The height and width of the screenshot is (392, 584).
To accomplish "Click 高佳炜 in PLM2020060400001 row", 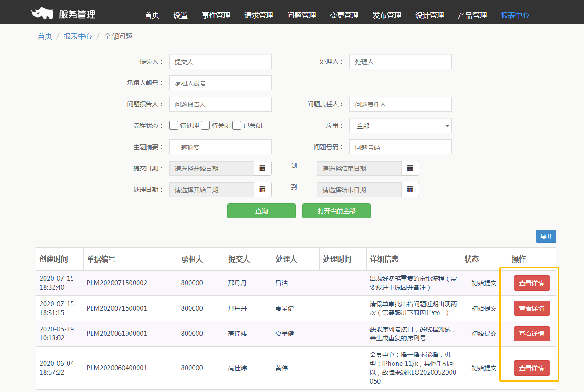I will [237, 368].
